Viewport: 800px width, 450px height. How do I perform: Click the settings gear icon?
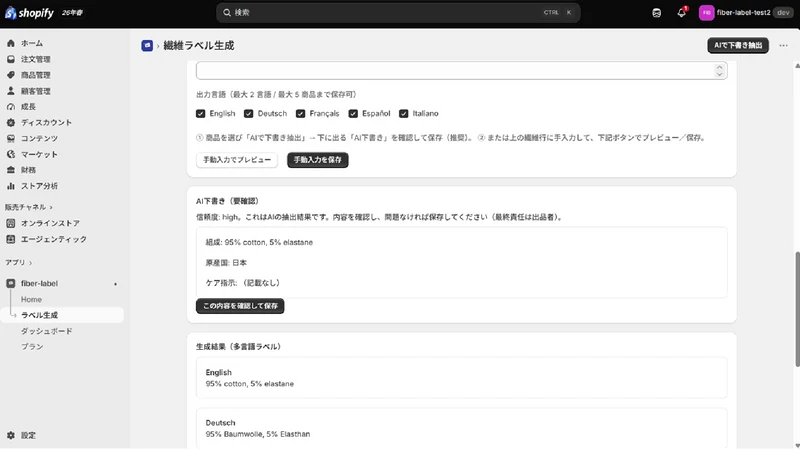pyautogui.click(x=11, y=435)
